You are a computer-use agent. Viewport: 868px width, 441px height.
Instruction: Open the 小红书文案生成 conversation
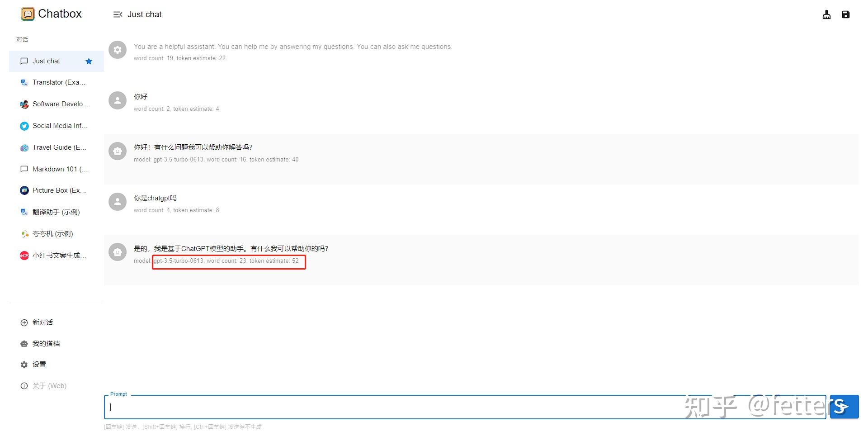(x=57, y=256)
